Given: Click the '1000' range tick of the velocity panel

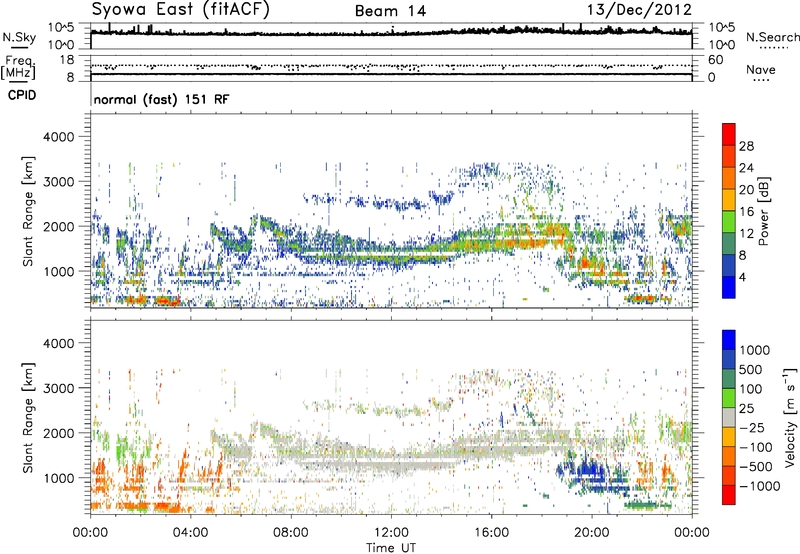Looking at the screenshot, I should [59, 478].
